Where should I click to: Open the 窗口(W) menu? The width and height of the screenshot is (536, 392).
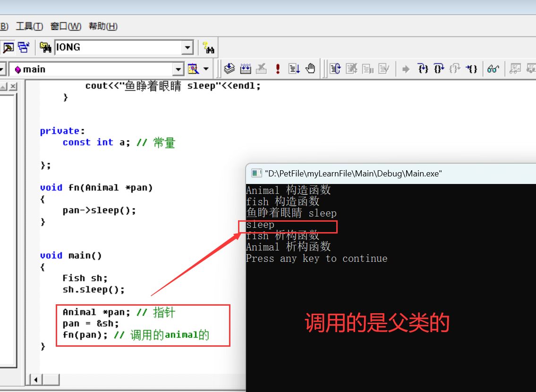point(66,26)
